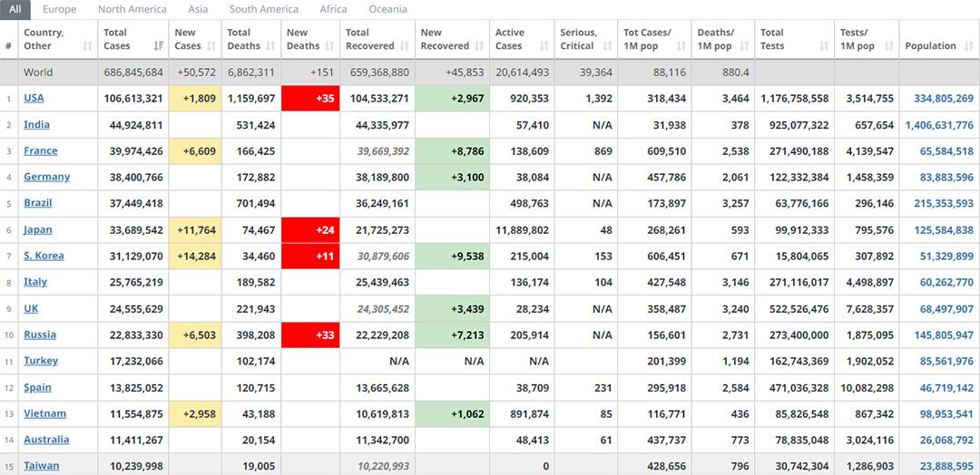Click Total Recovered column sort arrows
Viewport: 980px width, 475px height.
(404, 46)
